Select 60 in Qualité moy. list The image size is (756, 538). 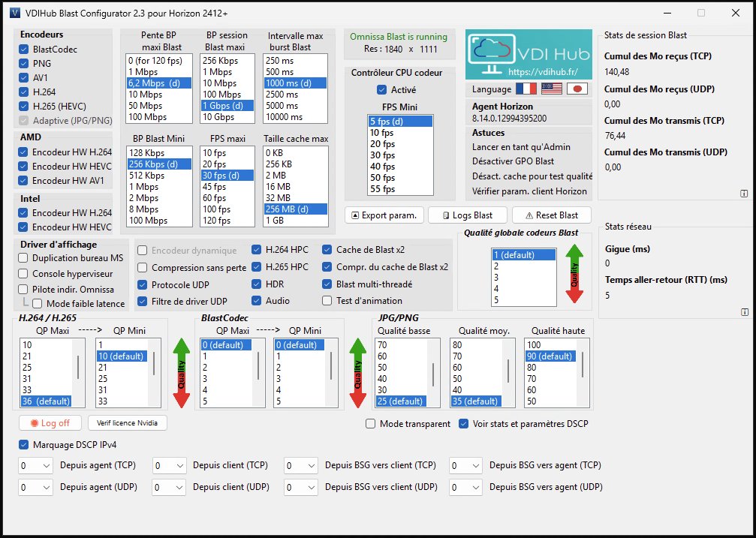[x=477, y=368]
